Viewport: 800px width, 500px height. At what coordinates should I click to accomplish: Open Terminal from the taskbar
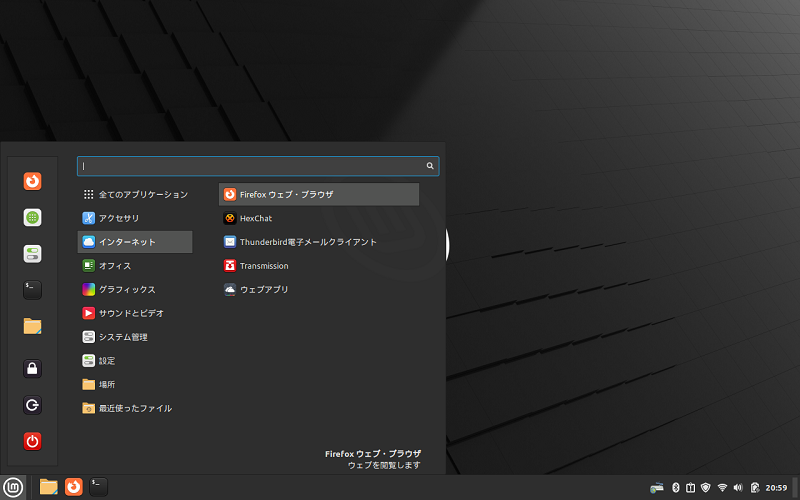pos(98,487)
